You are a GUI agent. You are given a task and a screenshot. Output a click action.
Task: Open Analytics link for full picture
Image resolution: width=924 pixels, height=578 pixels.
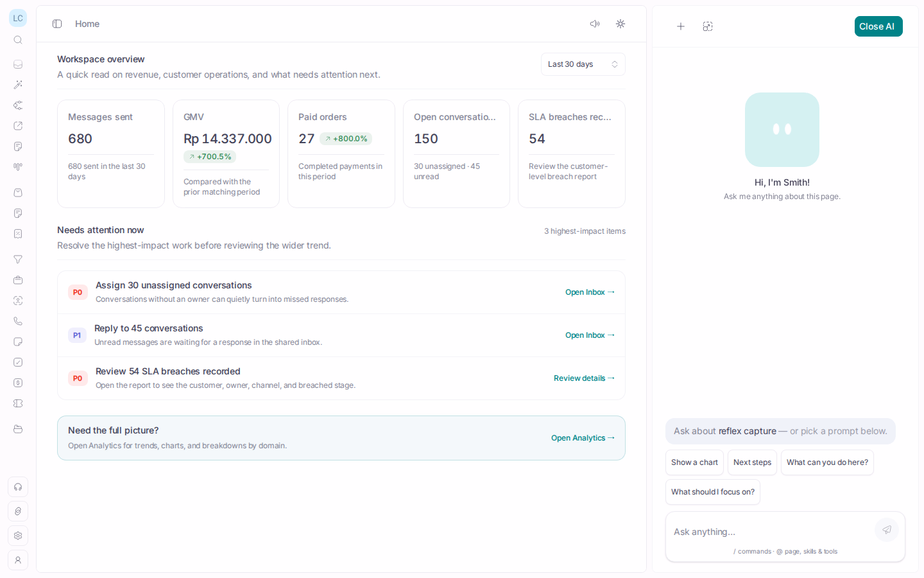583,438
